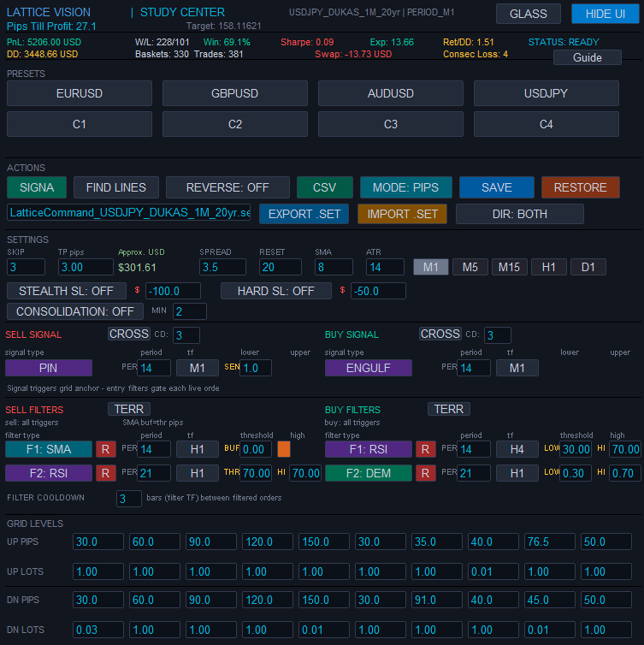Click R button beside sell F2: RSI
Image resolution: width=644 pixels, height=645 pixels.
point(106,473)
